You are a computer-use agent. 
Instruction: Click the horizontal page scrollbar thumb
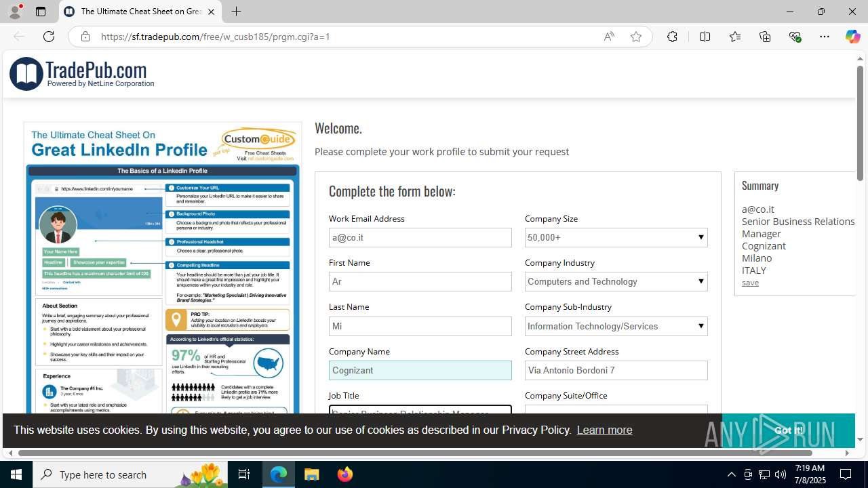click(x=415, y=453)
